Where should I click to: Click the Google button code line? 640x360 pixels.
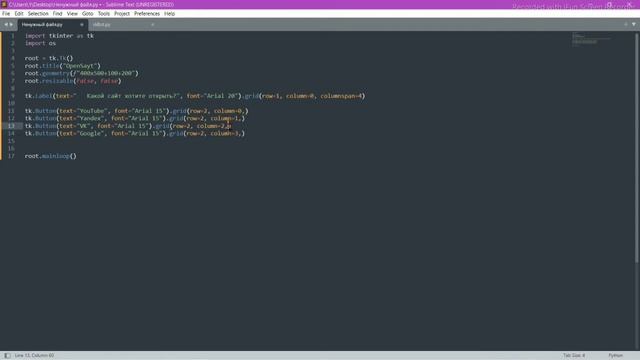(135, 133)
